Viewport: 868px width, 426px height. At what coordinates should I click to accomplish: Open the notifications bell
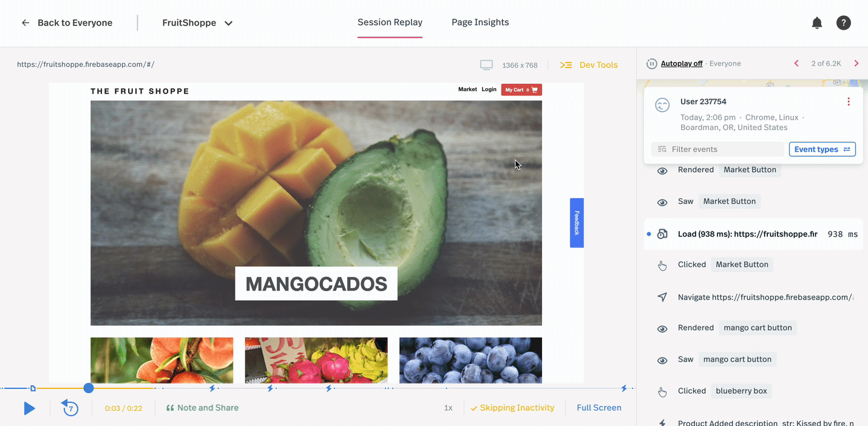click(x=817, y=23)
